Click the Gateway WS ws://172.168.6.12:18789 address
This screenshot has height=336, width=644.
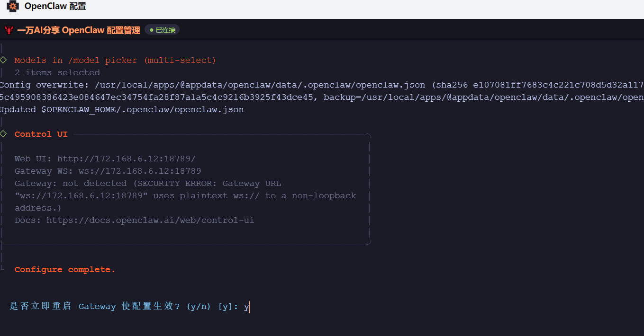tap(139, 171)
